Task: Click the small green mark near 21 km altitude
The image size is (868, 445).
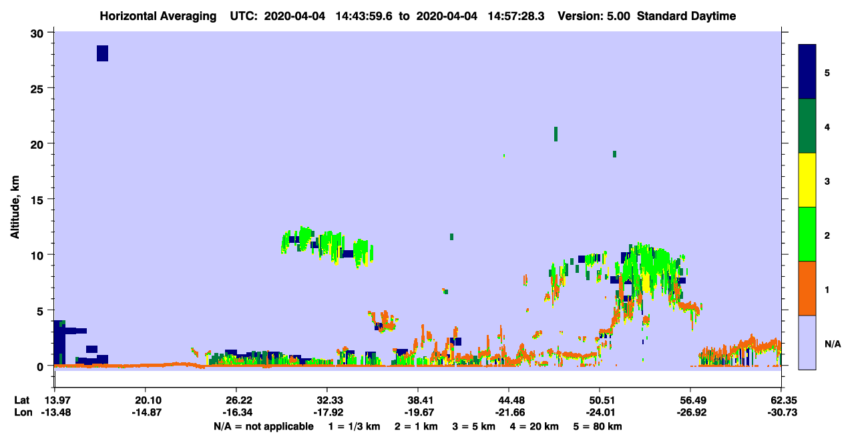Action: pos(556,134)
